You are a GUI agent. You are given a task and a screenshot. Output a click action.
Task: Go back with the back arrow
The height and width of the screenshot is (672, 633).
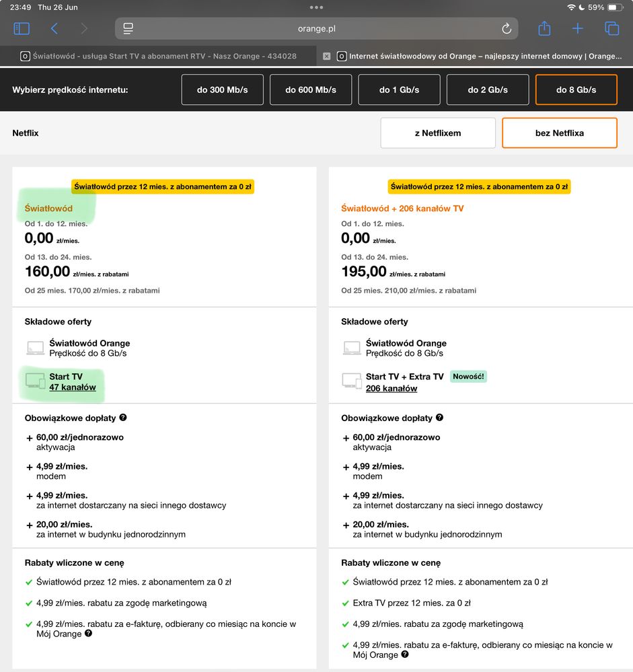click(x=54, y=29)
